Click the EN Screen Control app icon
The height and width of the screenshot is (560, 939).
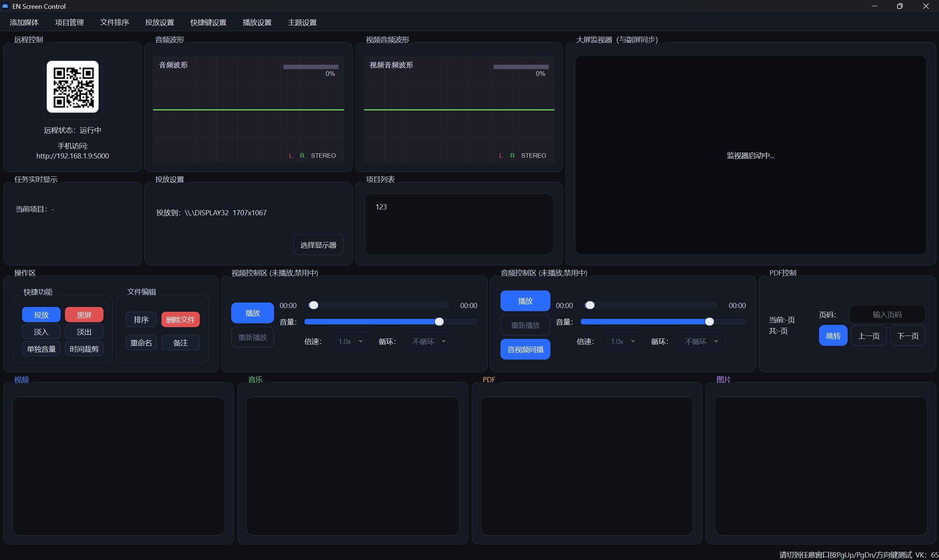click(5, 6)
